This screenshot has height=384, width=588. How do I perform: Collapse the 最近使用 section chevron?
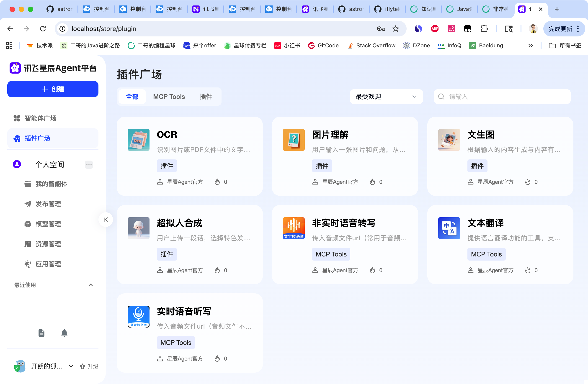[91, 285]
